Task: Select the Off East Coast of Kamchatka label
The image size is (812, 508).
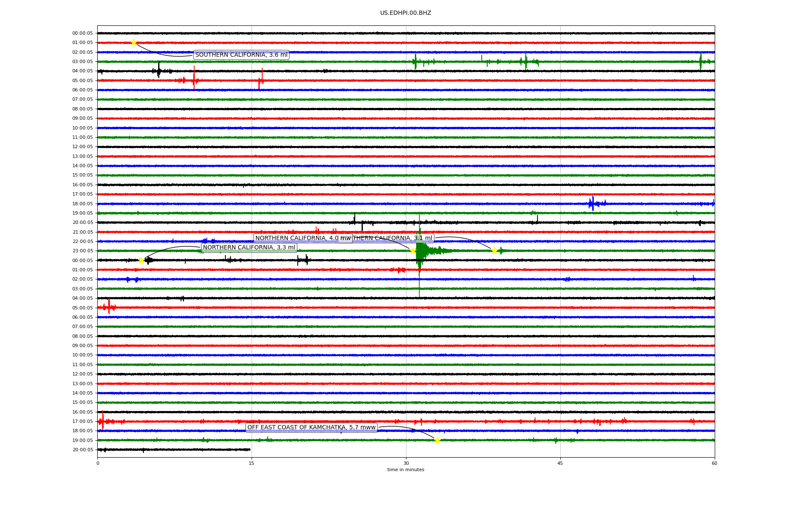Action: pyautogui.click(x=311, y=428)
